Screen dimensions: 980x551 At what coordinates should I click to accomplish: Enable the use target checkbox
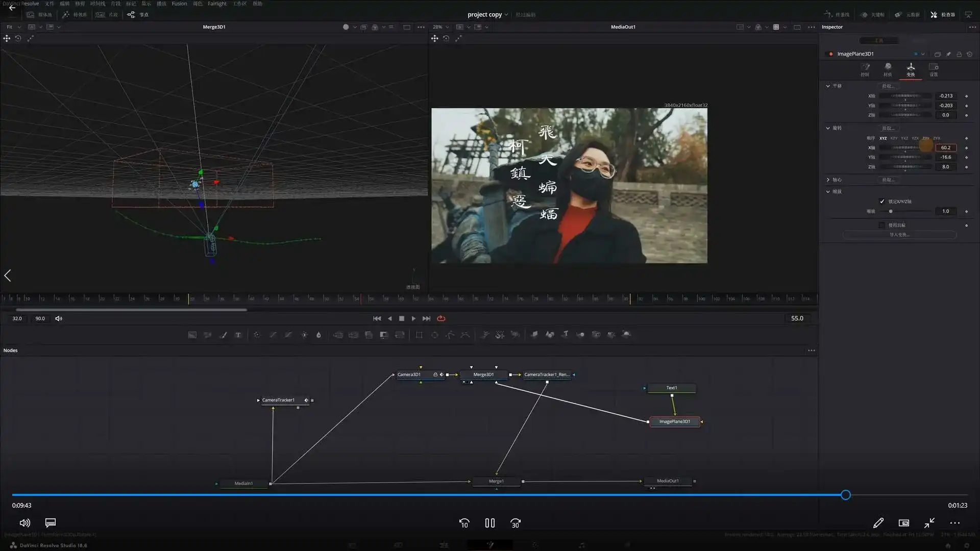882,225
